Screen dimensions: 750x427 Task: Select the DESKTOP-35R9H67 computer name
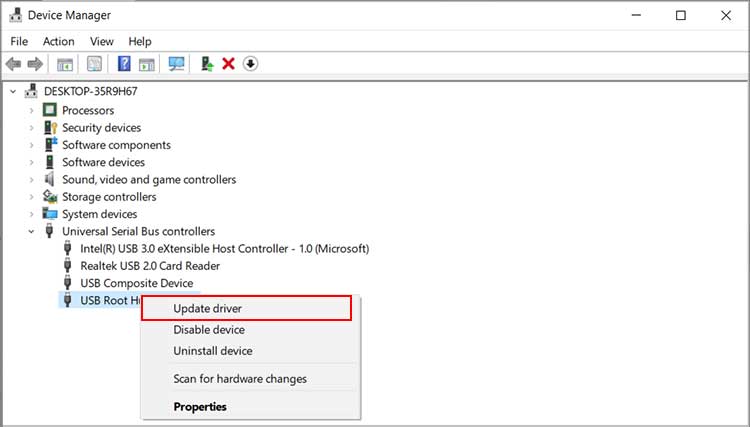pyautogui.click(x=90, y=91)
